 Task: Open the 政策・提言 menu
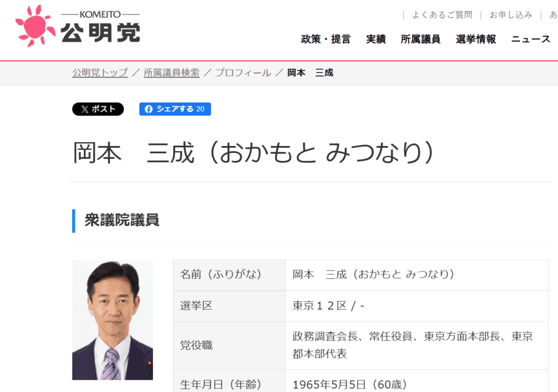click(325, 39)
